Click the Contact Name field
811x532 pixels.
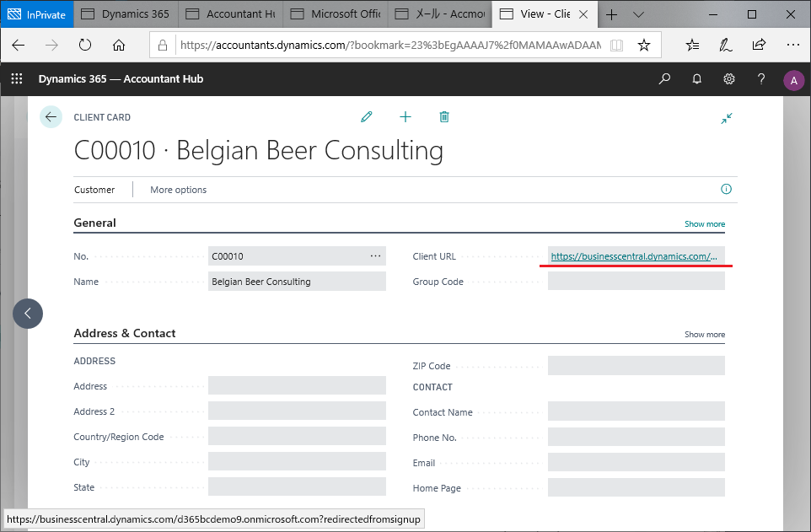(x=636, y=412)
